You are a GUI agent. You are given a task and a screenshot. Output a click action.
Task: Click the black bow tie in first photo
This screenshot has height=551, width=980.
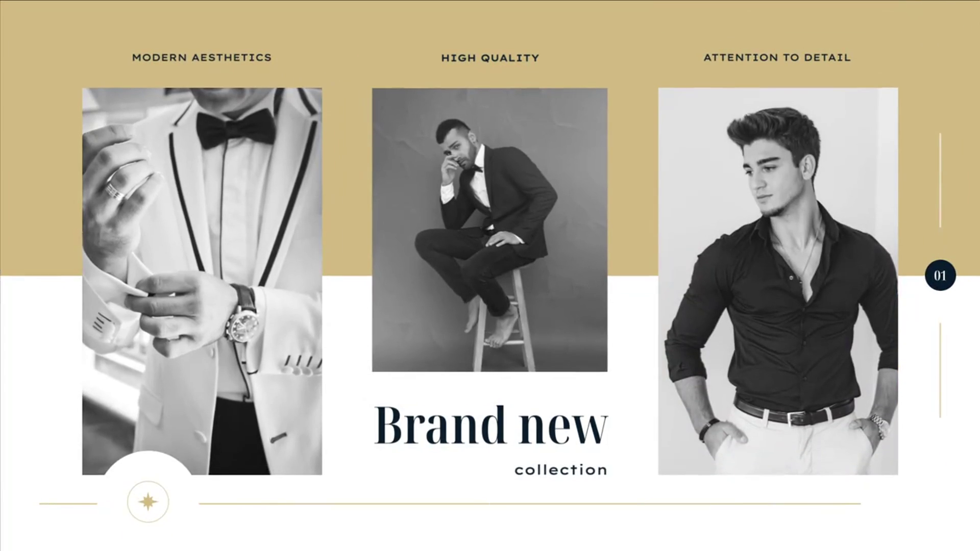click(236, 128)
